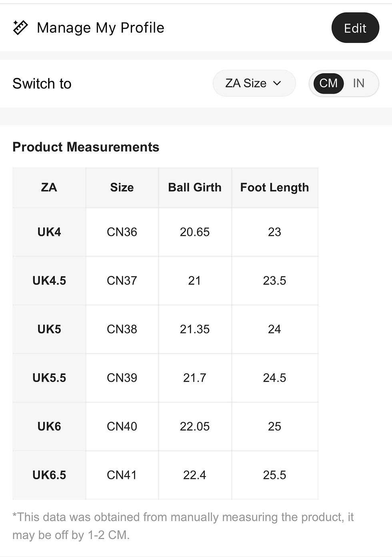392x557 pixels.
Task: Select the UK4 size row header
Action: (x=49, y=232)
